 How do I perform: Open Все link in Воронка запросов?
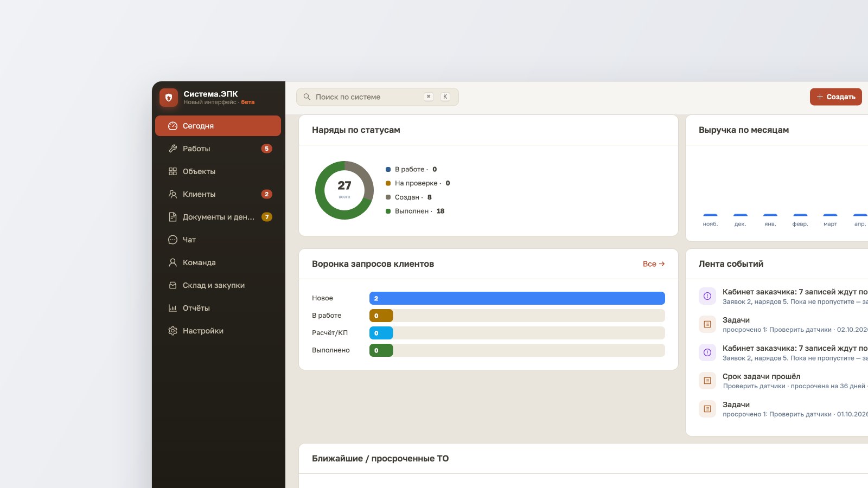tap(654, 264)
